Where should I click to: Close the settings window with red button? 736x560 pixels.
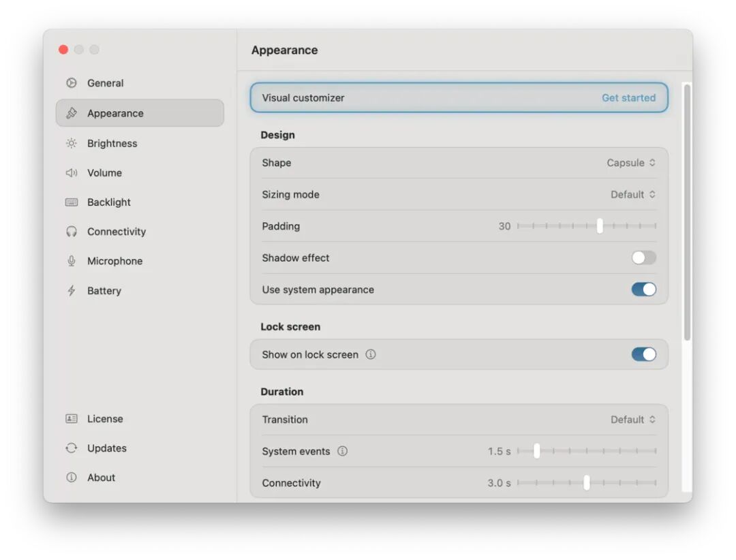pyautogui.click(x=63, y=49)
